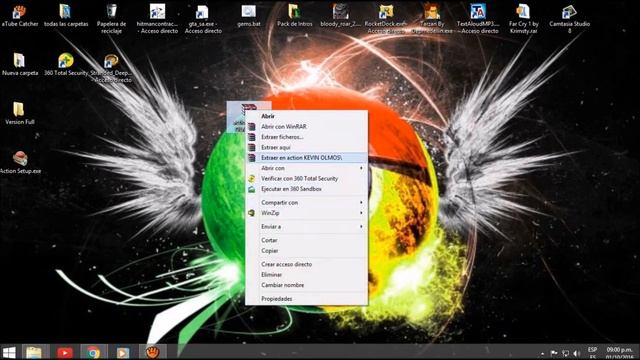Click the Windows Start button
This screenshot has width=640, height=360.
click(x=9, y=352)
